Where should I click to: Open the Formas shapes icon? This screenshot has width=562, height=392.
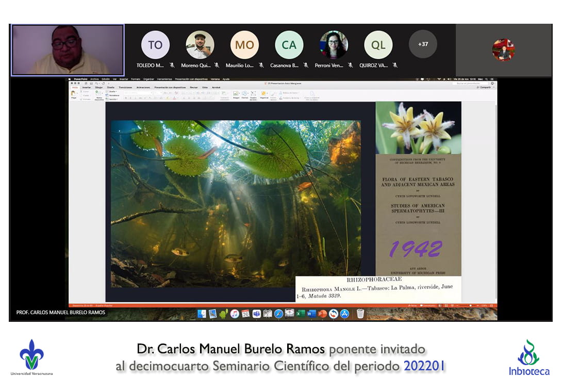(x=244, y=94)
